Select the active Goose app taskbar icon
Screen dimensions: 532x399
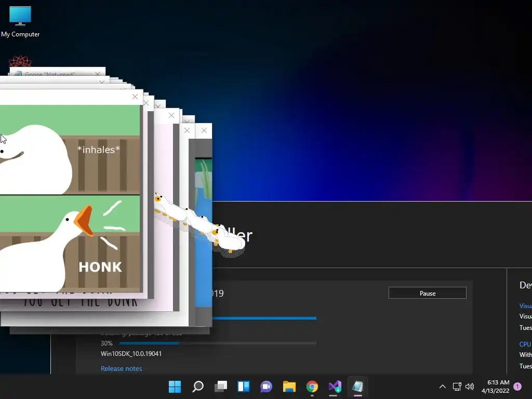click(x=357, y=387)
